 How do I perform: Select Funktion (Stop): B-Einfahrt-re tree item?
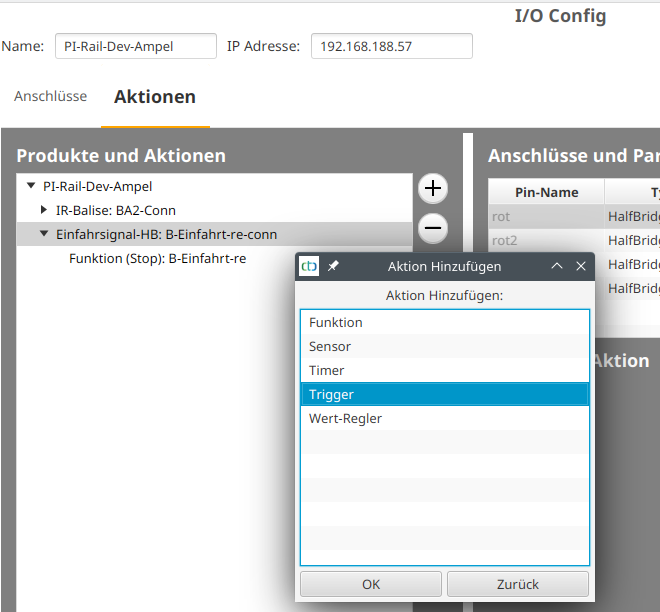pyautogui.click(x=157, y=258)
